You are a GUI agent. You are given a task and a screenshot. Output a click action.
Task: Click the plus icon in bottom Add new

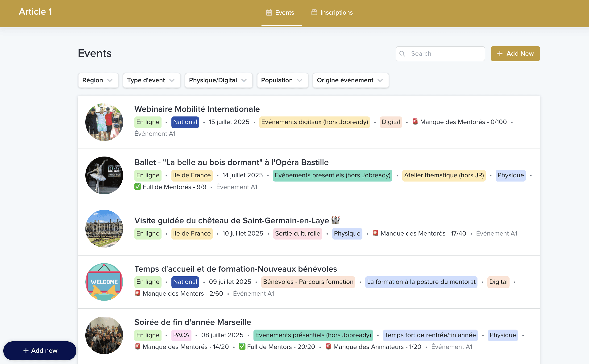pyautogui.click(x=26, y=351)
